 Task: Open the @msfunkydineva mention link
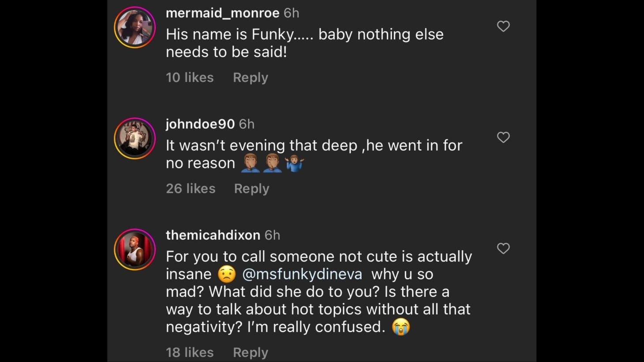(x=302, y=274)
